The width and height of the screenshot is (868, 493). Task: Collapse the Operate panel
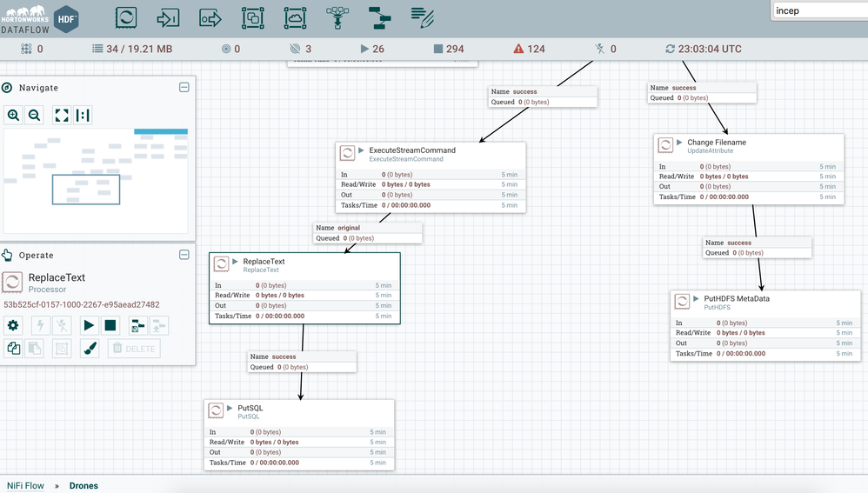coord(184,255)
